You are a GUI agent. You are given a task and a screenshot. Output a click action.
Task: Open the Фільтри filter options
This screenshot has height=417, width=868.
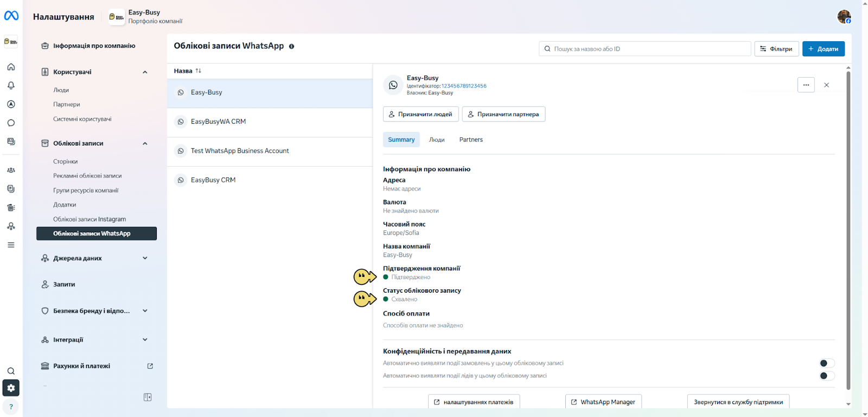776,49
